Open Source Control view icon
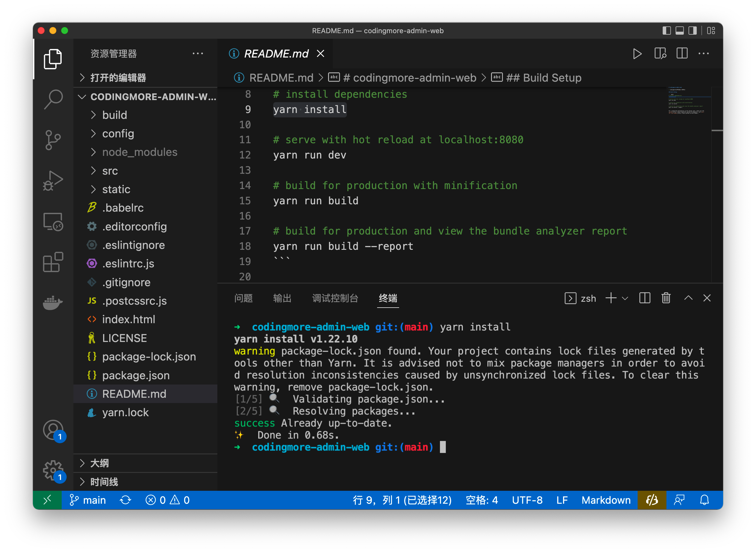This screenshot has height=553, width=756. [53, 140]
